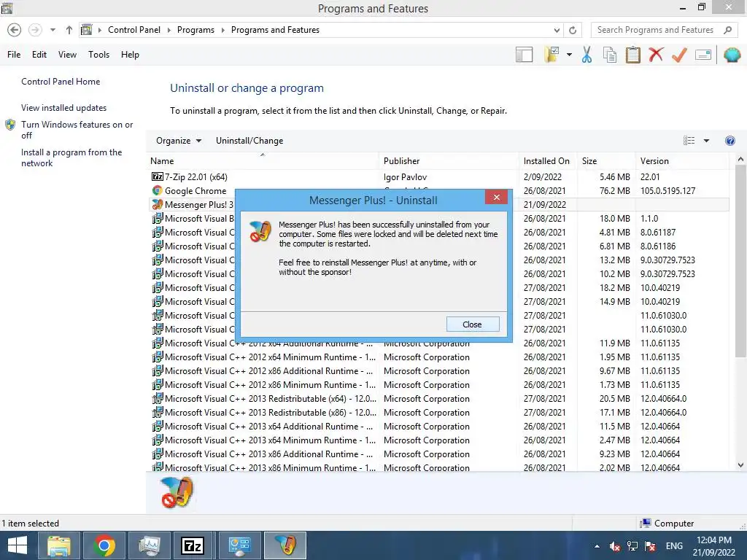Image resolution: width=747 pixels, height=560 pixels.
Task: Go up one folder level
Action: tap(69, 30)
